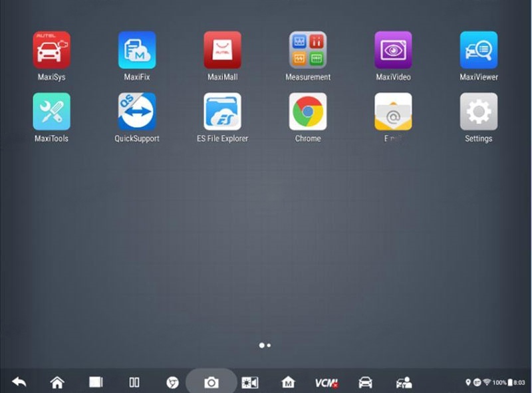Open the MaxiSys diagnostics app
532x393 pixels.
click(x=51, y=51)
